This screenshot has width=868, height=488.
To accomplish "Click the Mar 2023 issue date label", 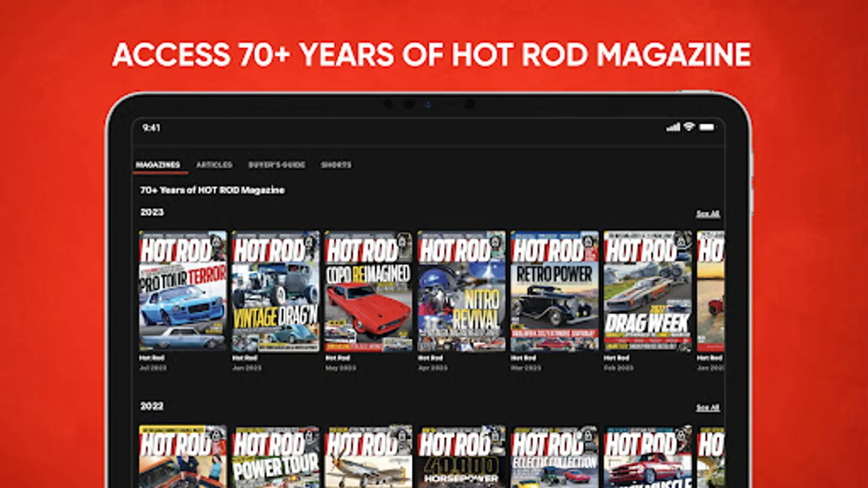I will click(x=526, y=368).
